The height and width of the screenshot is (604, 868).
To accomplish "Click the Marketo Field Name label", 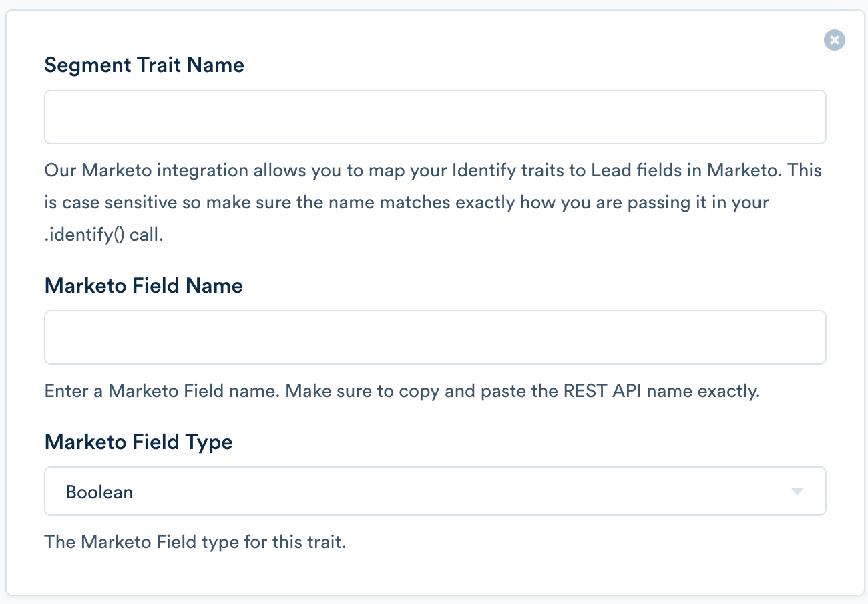I will [144, 285].
